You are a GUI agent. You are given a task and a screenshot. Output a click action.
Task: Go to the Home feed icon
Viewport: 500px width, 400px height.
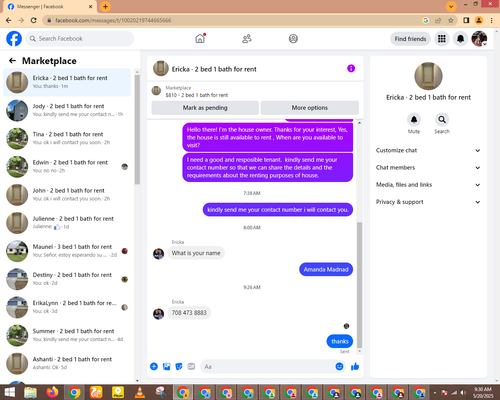[x=200, y=39]
